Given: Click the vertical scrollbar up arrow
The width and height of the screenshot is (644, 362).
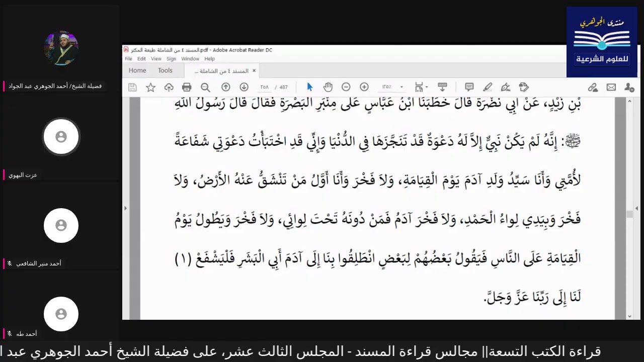Looking at the screenshot, I should [629, 101].
